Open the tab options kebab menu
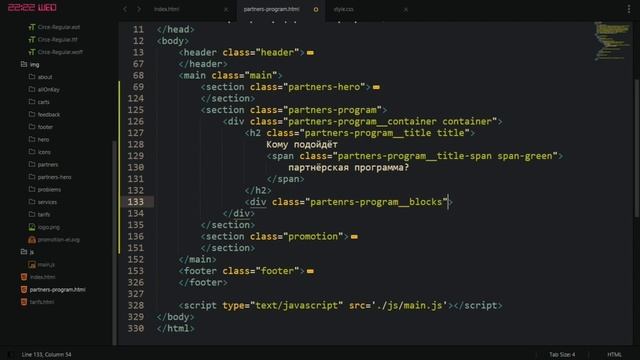Image resolution: width=640 pixels, height=360 pixels. coord(629,9)
